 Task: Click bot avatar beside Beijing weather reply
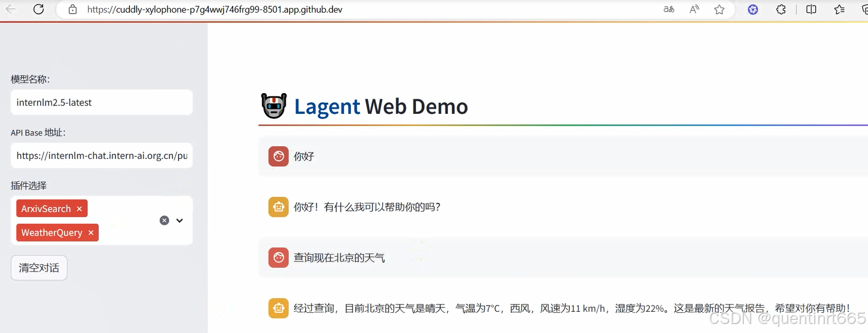pyautogui.click(x=279, y=308)
